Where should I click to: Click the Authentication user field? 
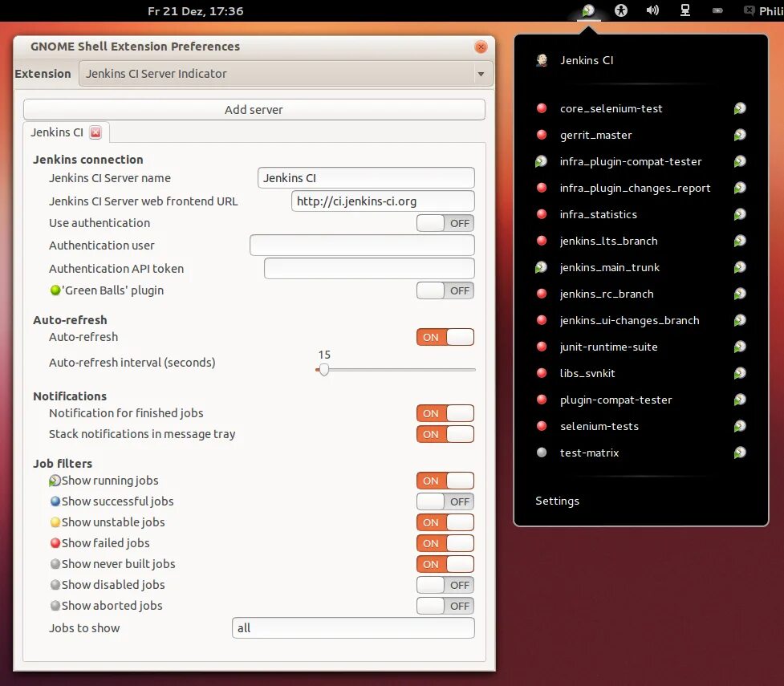tap(362, 246)
